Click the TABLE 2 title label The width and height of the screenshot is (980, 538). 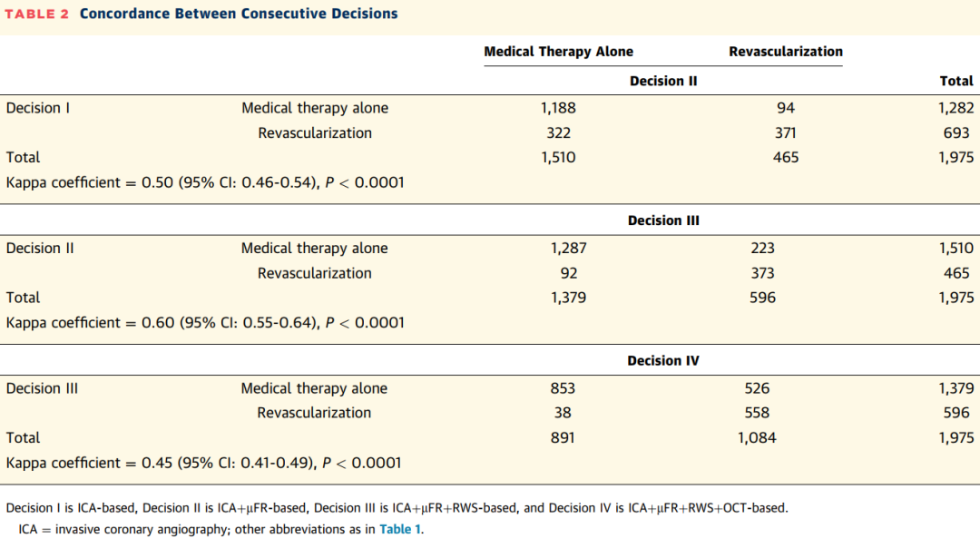38,14
